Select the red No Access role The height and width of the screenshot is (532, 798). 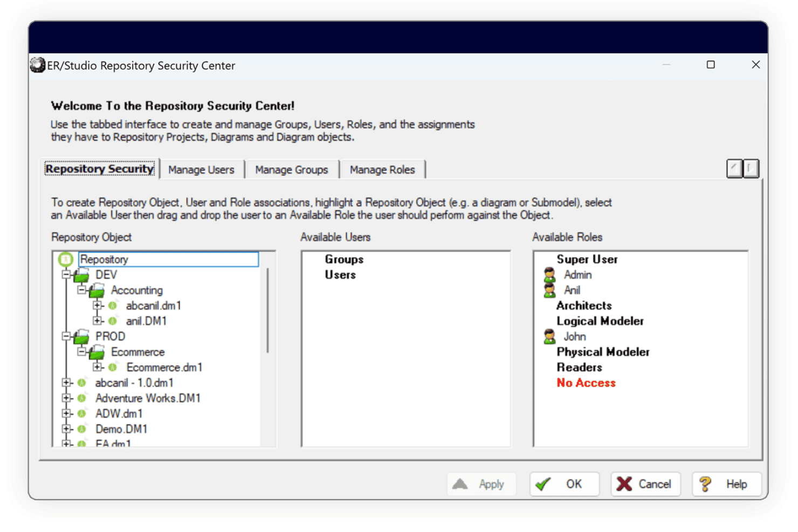586,383
